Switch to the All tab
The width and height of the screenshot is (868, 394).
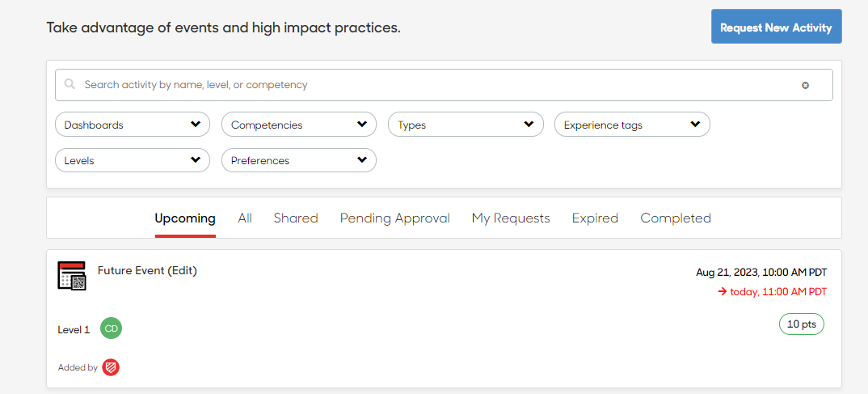point(245,218)
